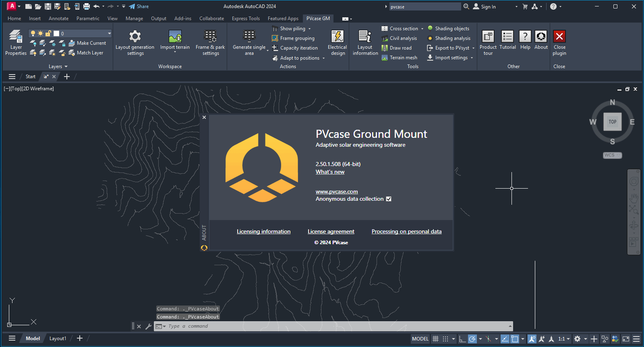Toggle annotation object visibility in status bar
Viewport: 644px width, 347px height.
coord(532,339)
